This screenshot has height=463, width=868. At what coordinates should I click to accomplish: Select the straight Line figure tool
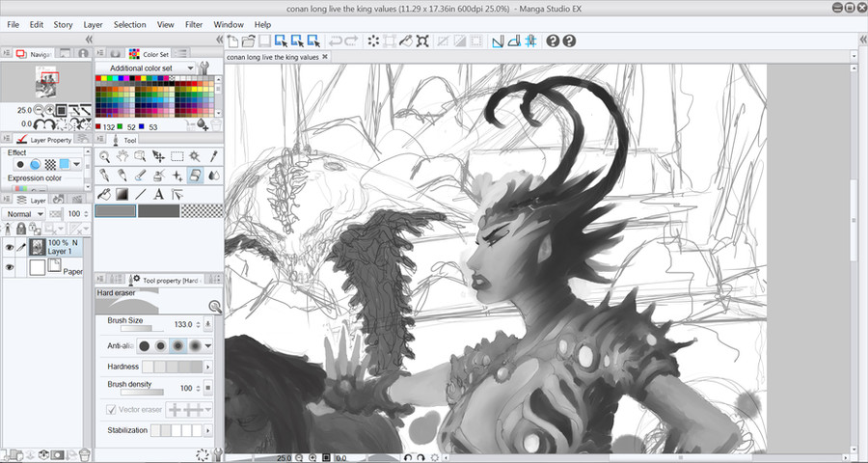(141, 194)
